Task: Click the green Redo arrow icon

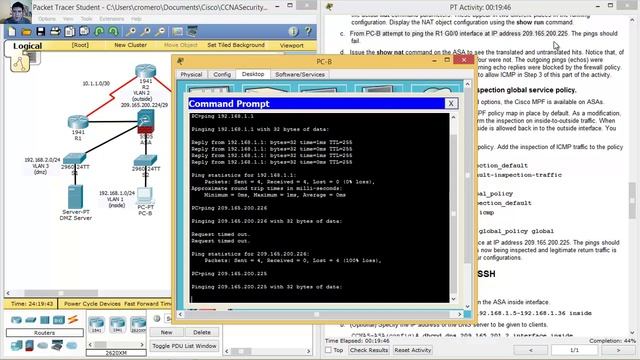Action: point(113,31)
